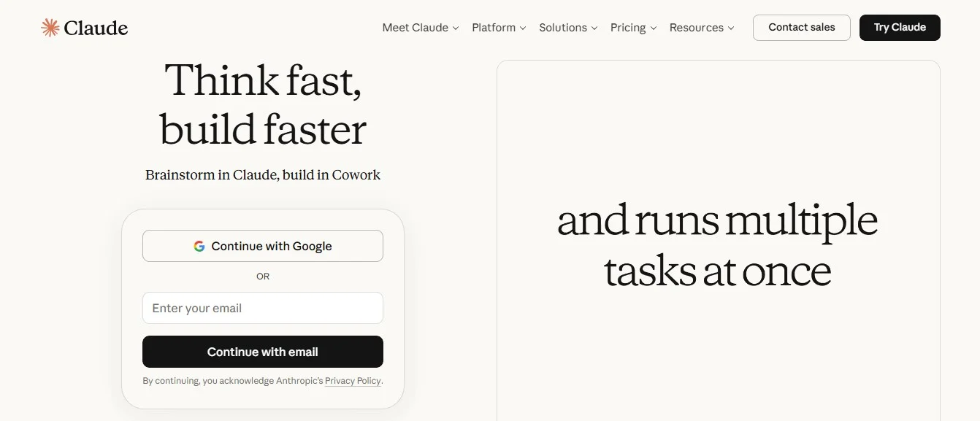Click the Claude wordmark text in header
Image resolution: width=980 pixels, height=421 pixels.
click(x=96, y=28)
